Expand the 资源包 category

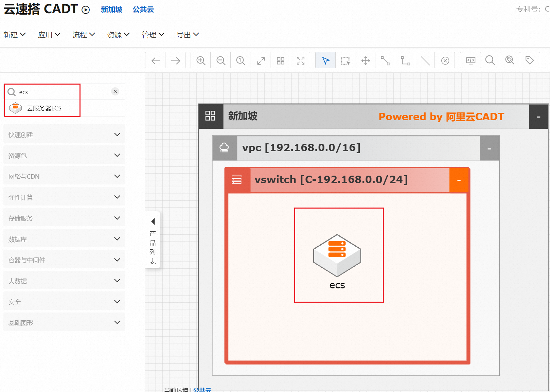point(64,155)
